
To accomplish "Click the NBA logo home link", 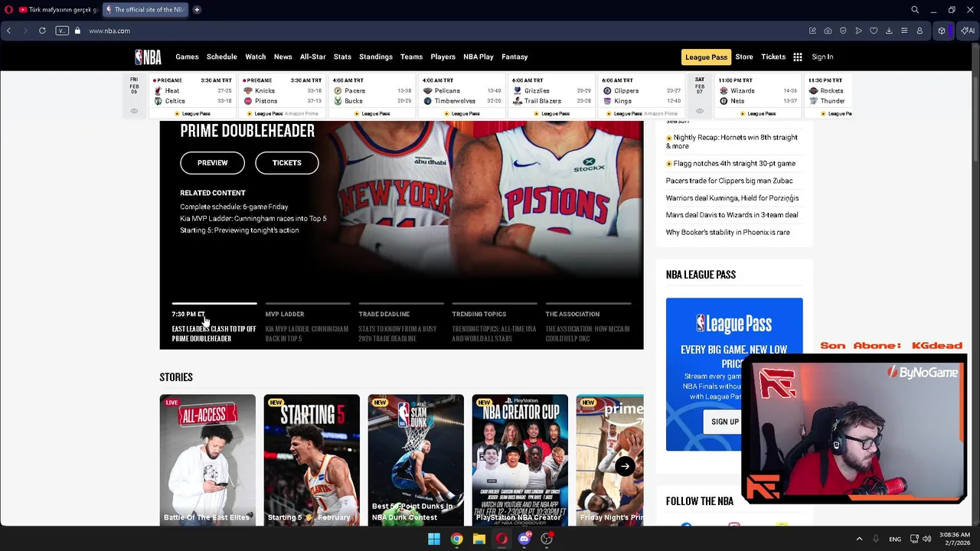I will pos(148,57).
